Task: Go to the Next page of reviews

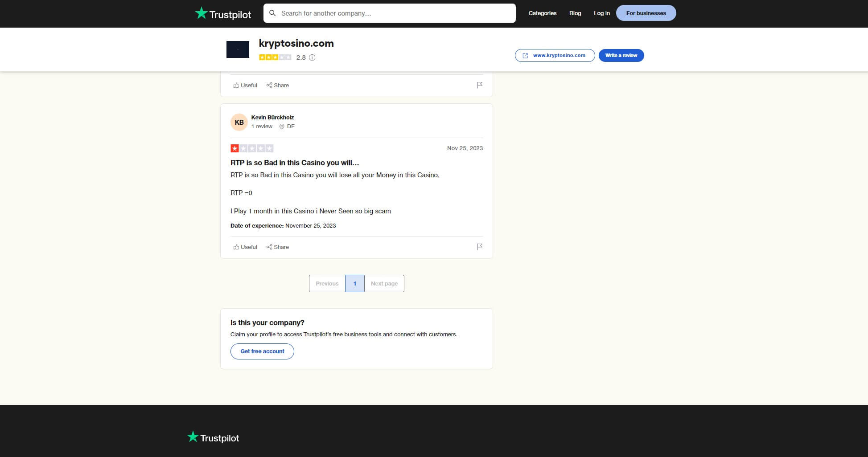Action: (x=384, y=283)
